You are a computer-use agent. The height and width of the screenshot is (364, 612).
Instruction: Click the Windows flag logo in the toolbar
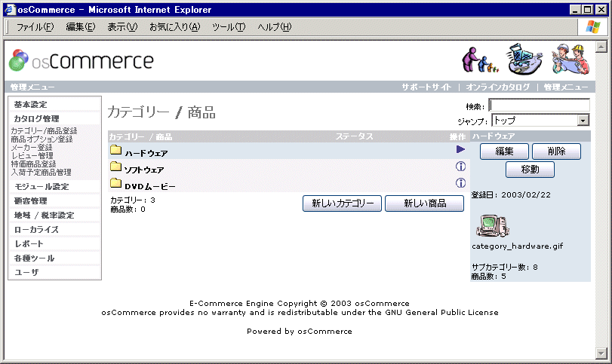click(x=593, y=26)
